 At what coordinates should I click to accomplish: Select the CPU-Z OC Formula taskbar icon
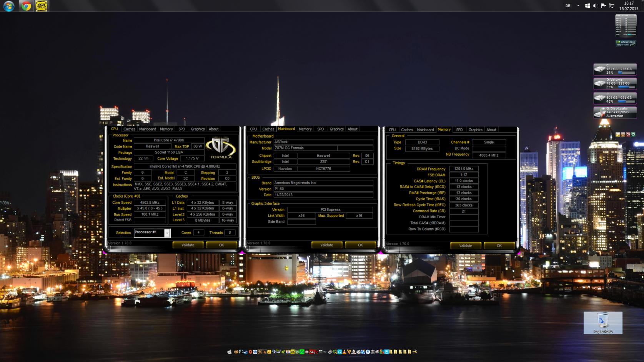[42, 6]
